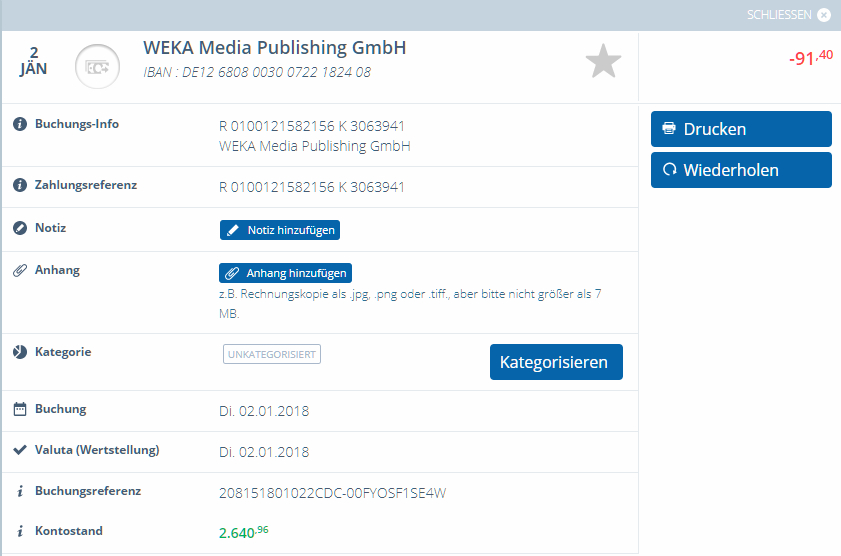
Task: Click the Zahlungsreferenz info icon
Action: tap(20, 186)
